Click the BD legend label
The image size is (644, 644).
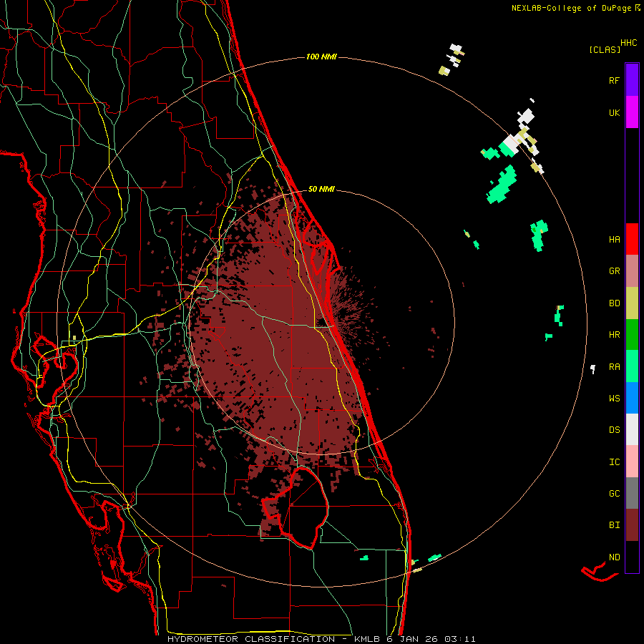coord(614,303)
